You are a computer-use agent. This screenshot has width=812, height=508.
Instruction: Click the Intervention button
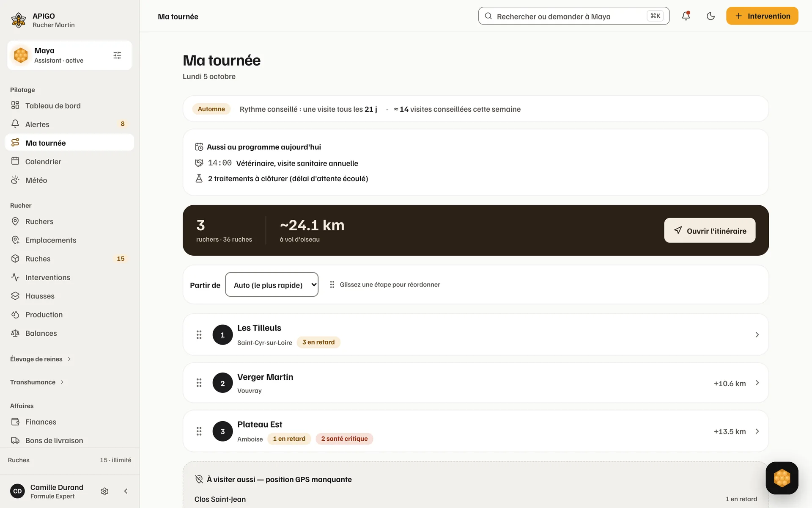coord(762,16)
